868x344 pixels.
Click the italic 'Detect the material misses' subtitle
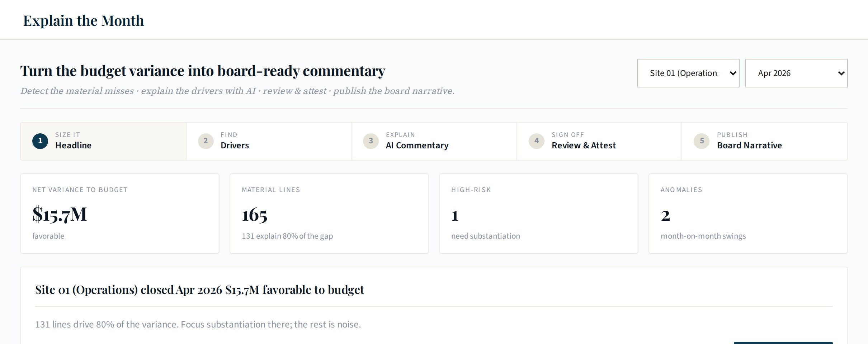click(x=237, y=91)
